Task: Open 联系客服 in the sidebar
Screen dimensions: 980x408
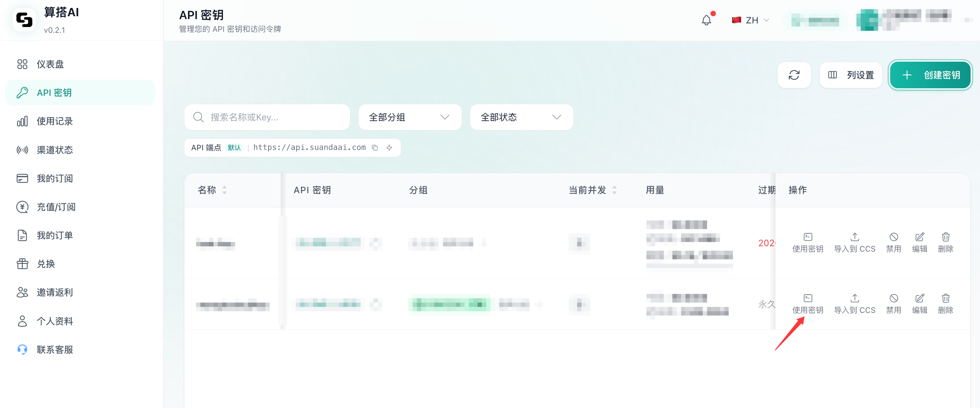Action: [x=80, y=350]
